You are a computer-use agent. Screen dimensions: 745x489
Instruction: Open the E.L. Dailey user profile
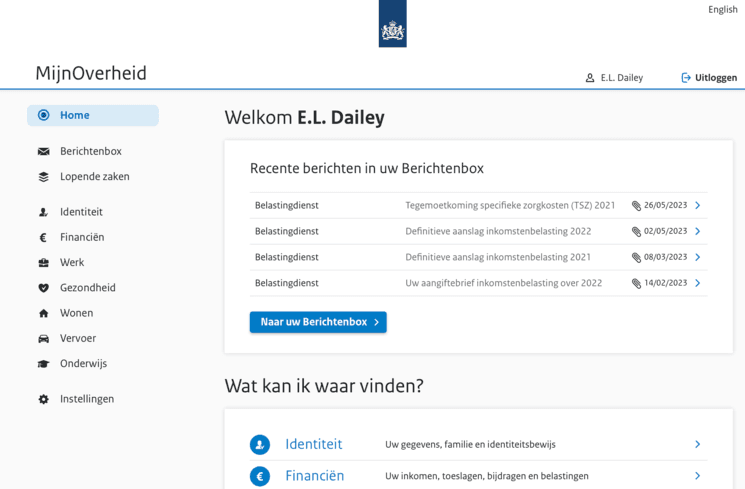coord(614,77)
